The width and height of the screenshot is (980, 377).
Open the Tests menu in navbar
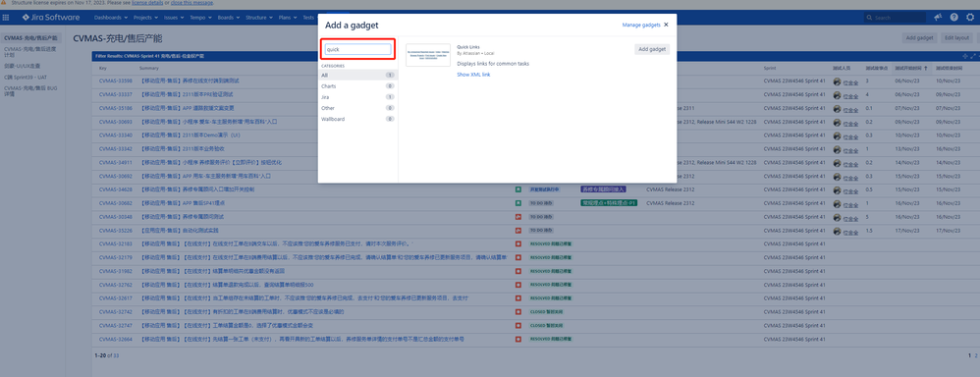click(x=308, y=18)
